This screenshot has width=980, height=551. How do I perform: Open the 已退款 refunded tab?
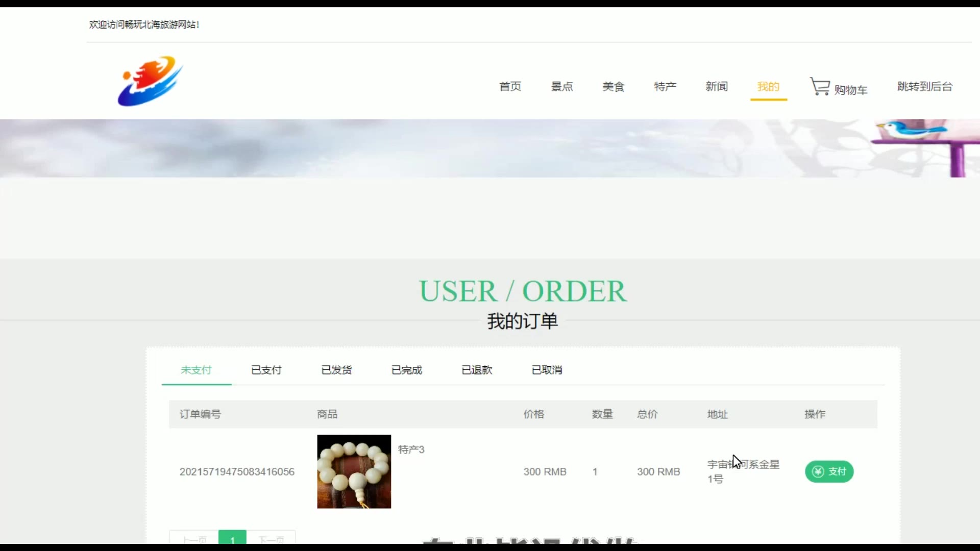coord(477,370)
